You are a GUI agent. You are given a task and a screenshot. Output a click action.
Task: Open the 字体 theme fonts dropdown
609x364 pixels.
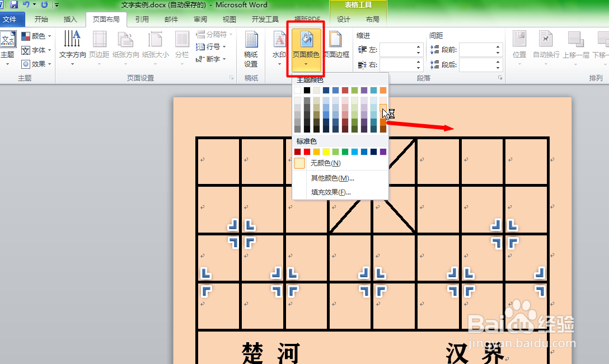pyautogui.click(x=50, y=50)
